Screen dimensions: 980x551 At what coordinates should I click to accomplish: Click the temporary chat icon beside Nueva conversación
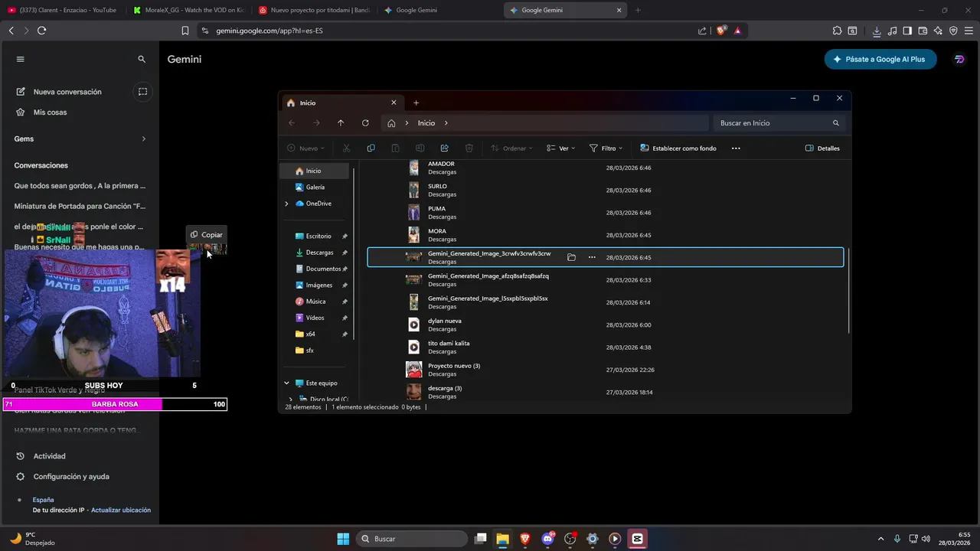point(142,92)
